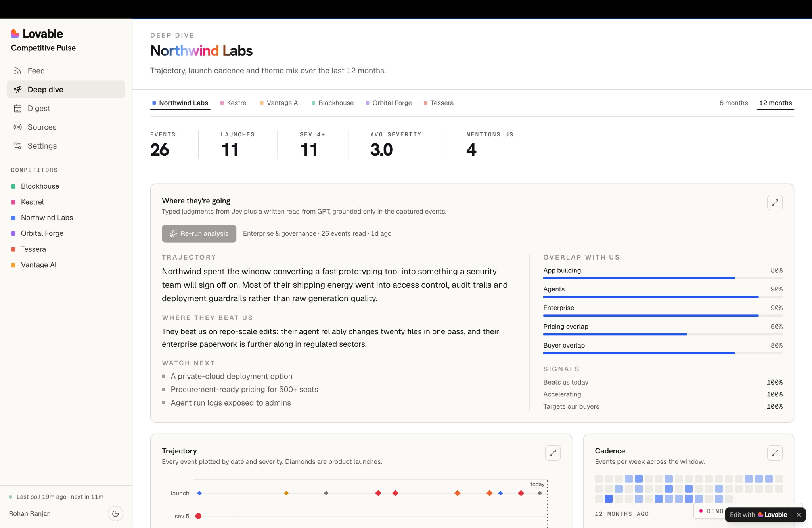Close the Edit with Lovable banner
Viewport: 812px width, 528px height.
coord(799,515)
